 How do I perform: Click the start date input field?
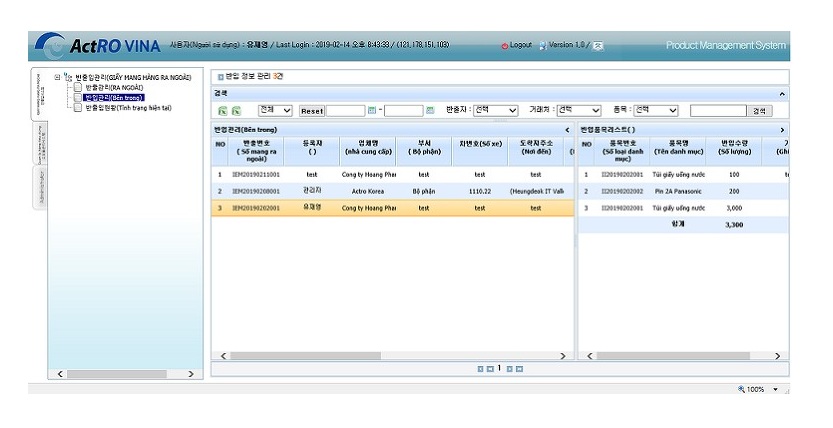click(345, 110)
